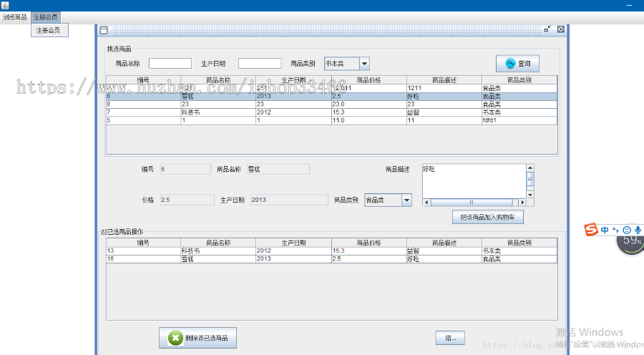Restore down the internal frame
This screenshot has width=644, height=355.
pyautogui.click(x=547, y=29)
